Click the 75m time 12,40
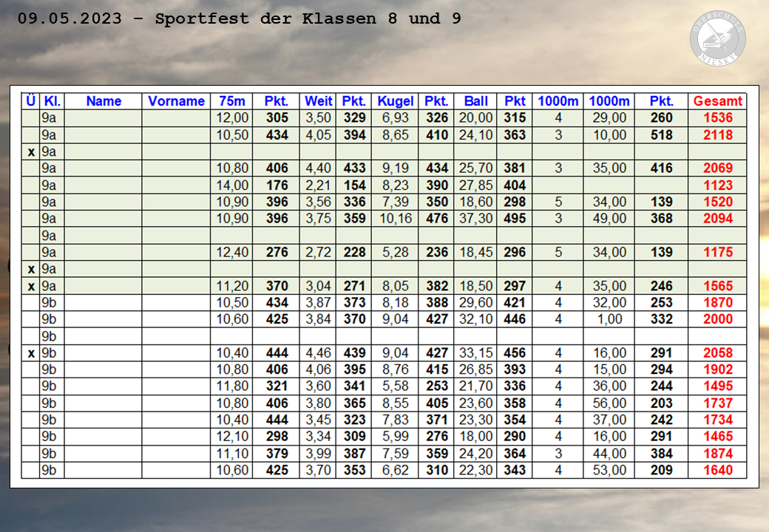The height and width of the screenshot is (532, 769). pos(232,252)
